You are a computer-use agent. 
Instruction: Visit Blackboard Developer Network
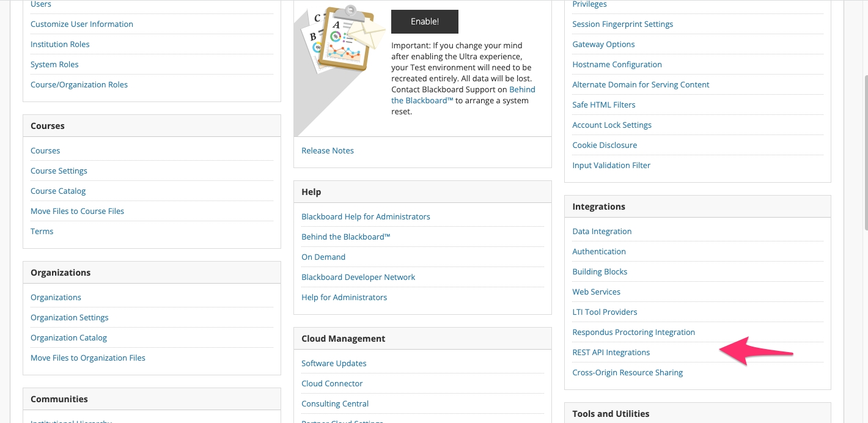pos(358,277)
